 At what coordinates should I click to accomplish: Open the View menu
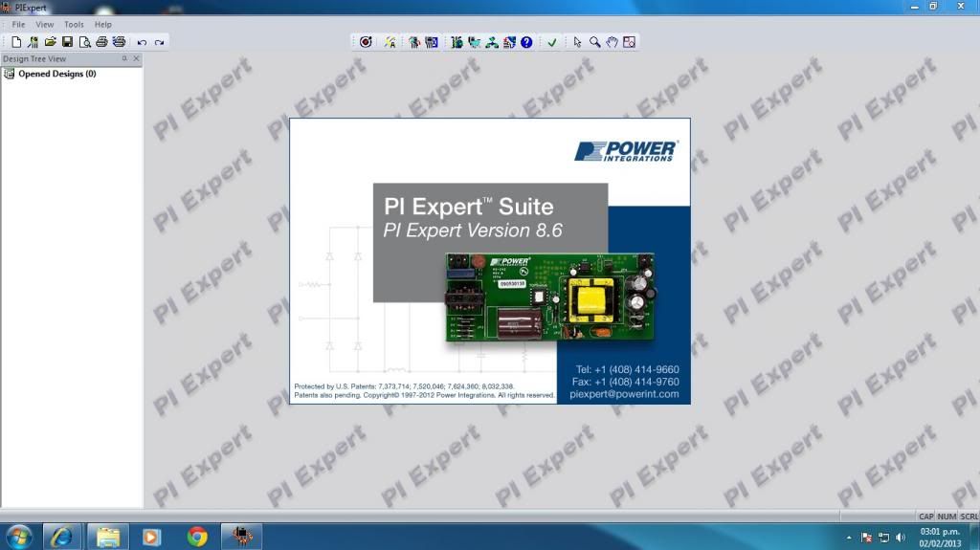[44, 24]
